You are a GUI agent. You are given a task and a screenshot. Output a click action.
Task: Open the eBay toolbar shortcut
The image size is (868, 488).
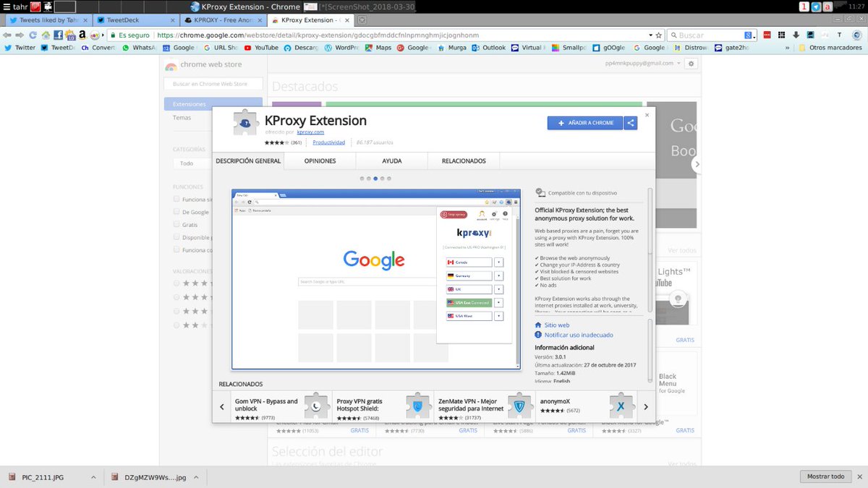(95, 35)
